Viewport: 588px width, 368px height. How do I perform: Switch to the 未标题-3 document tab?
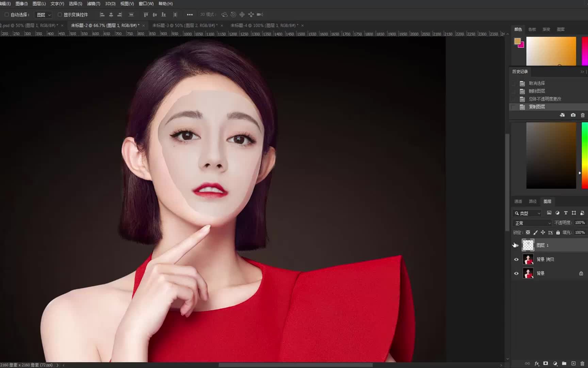(x=185, y=26)
